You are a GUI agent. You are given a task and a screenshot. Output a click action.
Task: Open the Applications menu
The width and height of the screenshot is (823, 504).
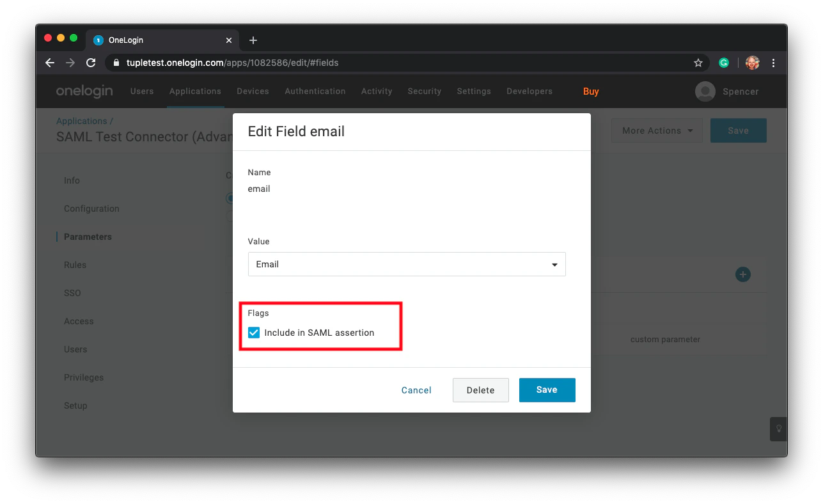(x=195, y=91)
